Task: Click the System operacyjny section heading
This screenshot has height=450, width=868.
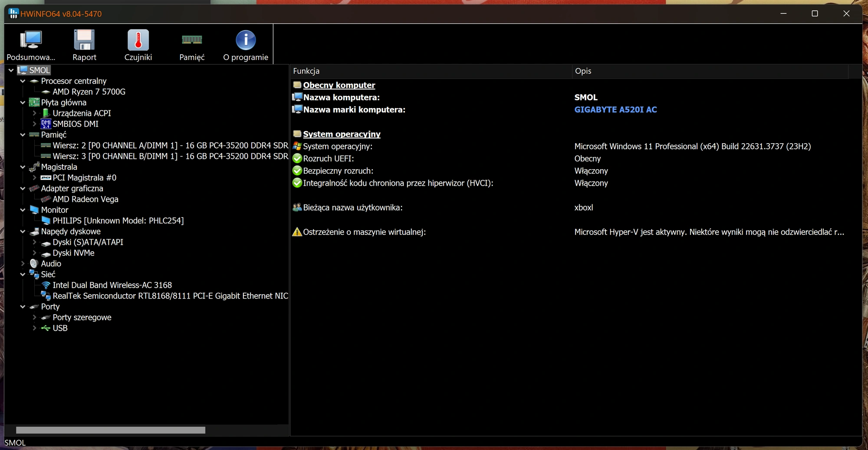Action: coord(342,134)
